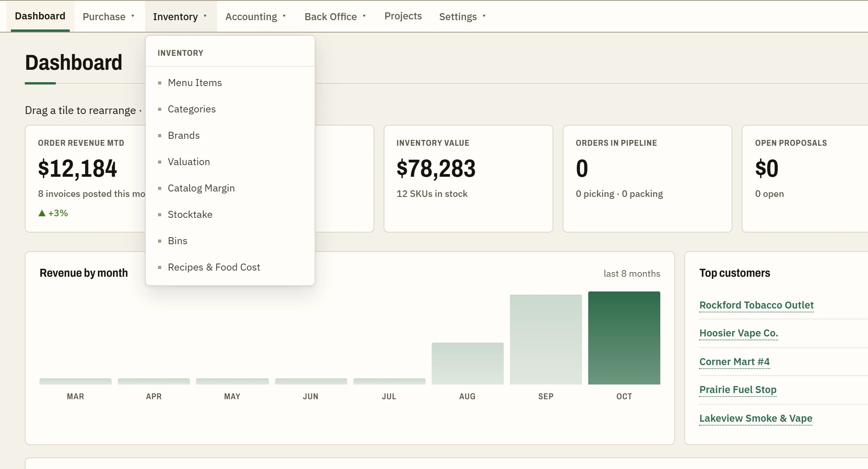Click the SEP revenue bar

tap(546, 340)
